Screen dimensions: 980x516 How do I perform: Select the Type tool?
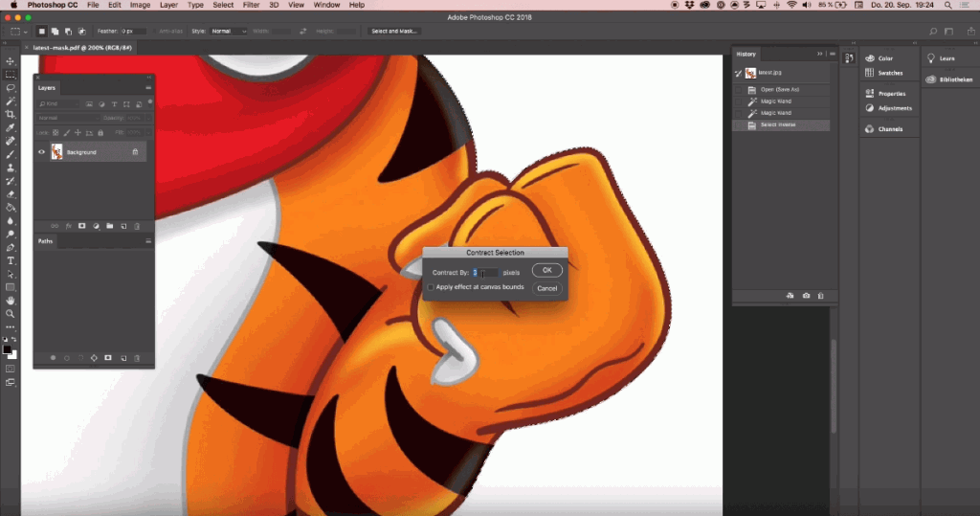coord(10,260)
